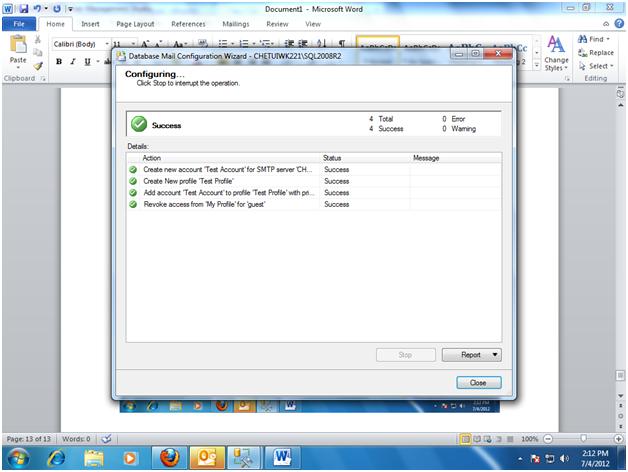Click the Bullets list icon
628x472 pixels.
pyautogui.click(x=223, y=43)
